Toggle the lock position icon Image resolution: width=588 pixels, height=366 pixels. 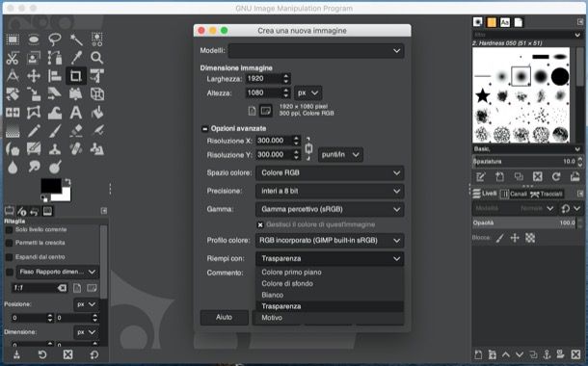(x=515, y=238)
